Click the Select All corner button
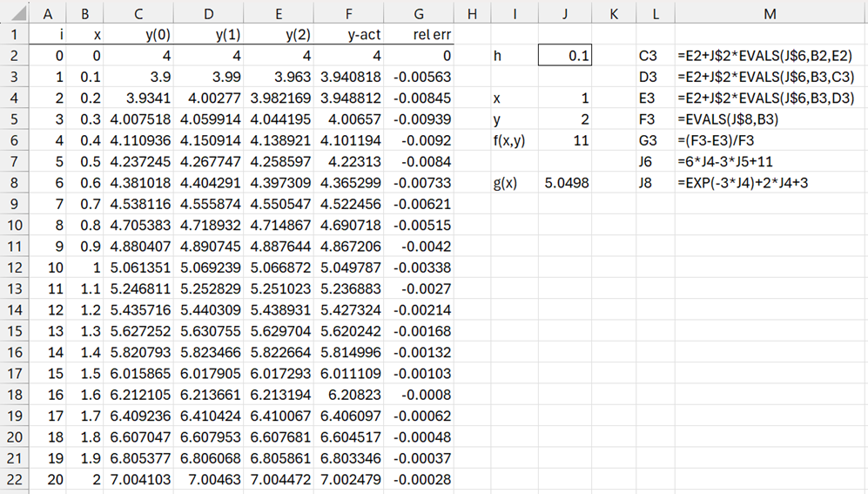Image resolution: width=868 pixels, height=494 pixels. 14,14
